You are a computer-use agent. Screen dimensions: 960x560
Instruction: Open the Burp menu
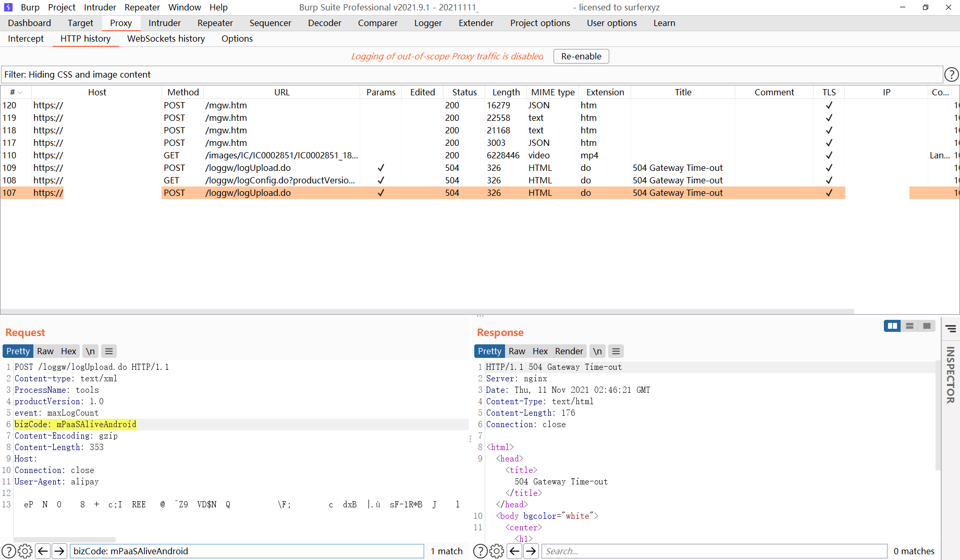click(x=30, y=7)
